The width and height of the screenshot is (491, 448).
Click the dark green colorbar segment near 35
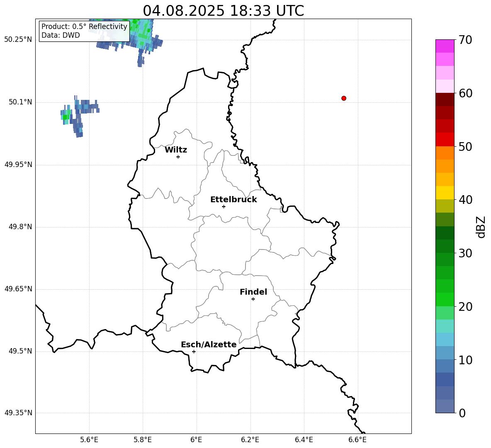(445, 233)
